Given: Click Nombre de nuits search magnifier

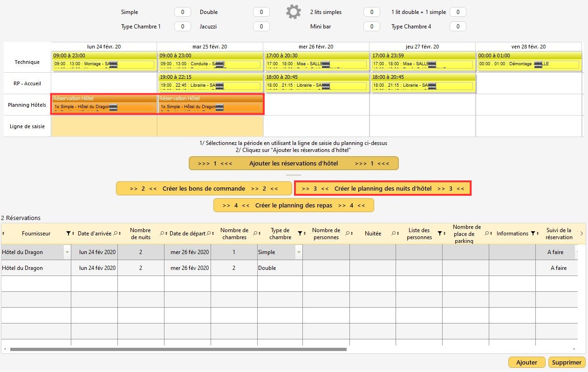Looking at the screenshot, I should [162, 234].
